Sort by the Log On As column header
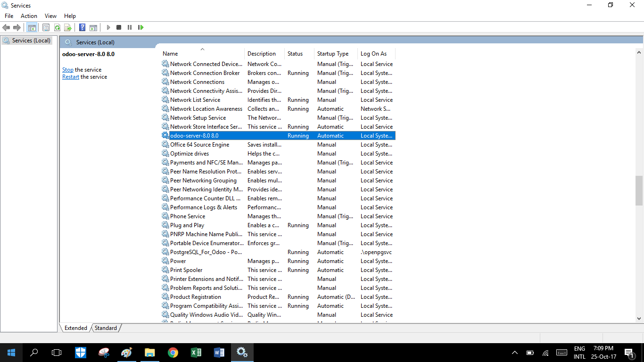The height and width of the screenshot is (362, 644). click(376, 54)
